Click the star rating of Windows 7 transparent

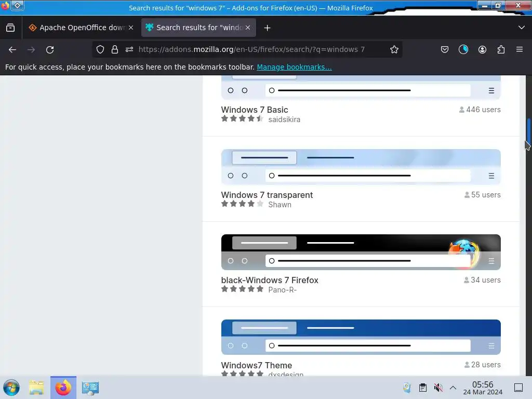[242, 204]
